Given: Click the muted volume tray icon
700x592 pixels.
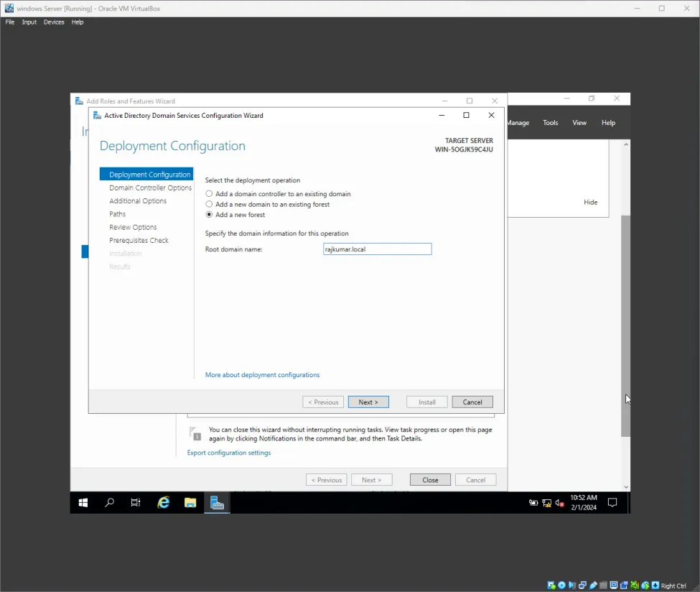Looking at the screenshot, I should click(x=559, y=503).
